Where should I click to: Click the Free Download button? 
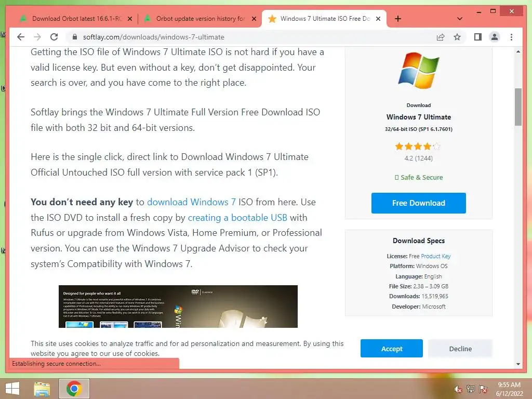coord(419,203)
